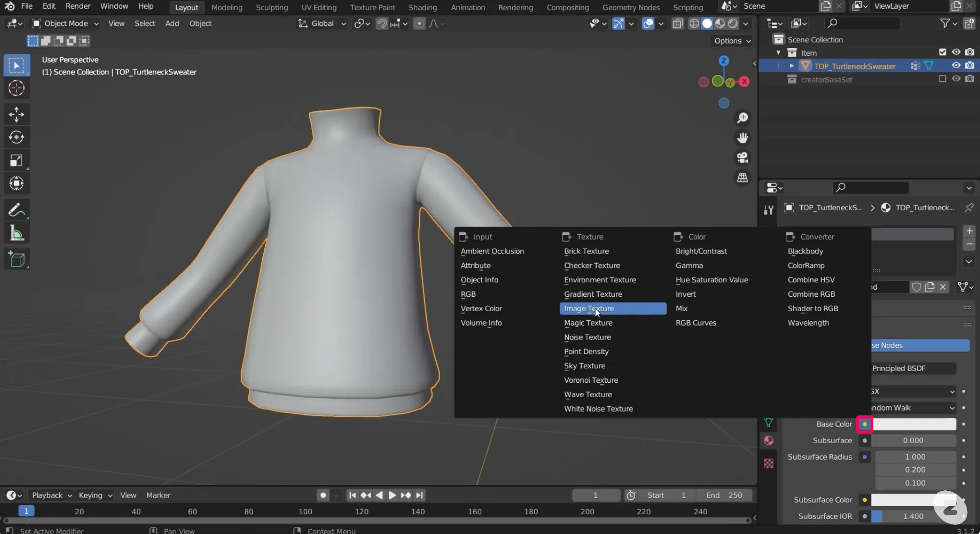Image resolution: width=980 pixels, height=534 pixels.
Task: Open the Random Walk subsurface method dropdown
Action: (x=914, y=408)
